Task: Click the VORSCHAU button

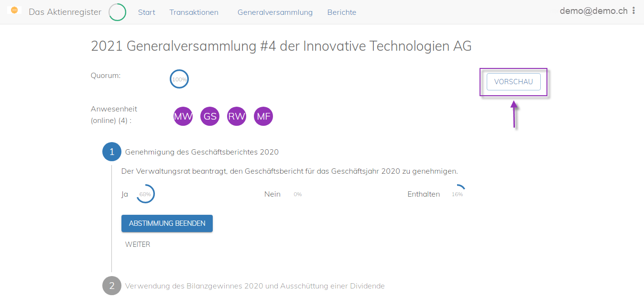Action: click(x=513, y=82)
